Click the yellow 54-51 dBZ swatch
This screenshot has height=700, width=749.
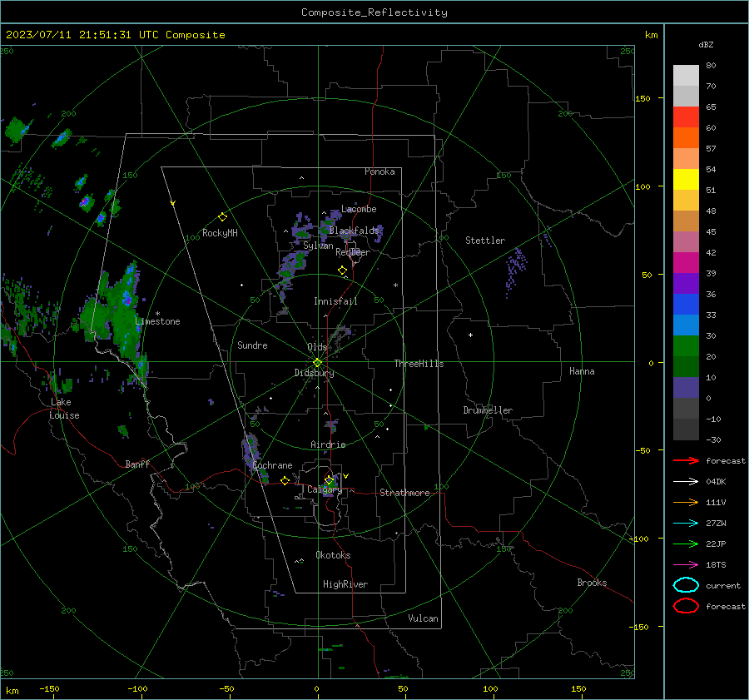pyautogui.click(x=686, y=179)
